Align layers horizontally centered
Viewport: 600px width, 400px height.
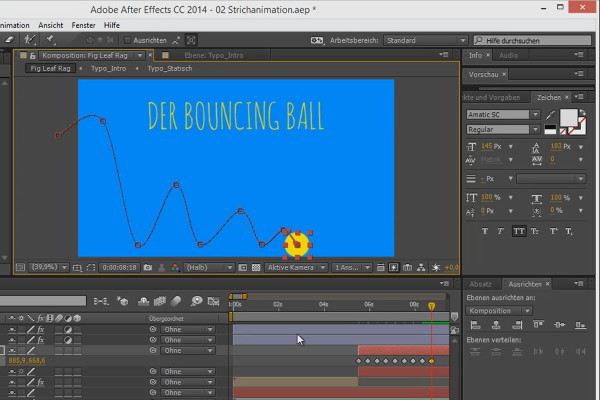pyautogui.click(x=496, y=325)
